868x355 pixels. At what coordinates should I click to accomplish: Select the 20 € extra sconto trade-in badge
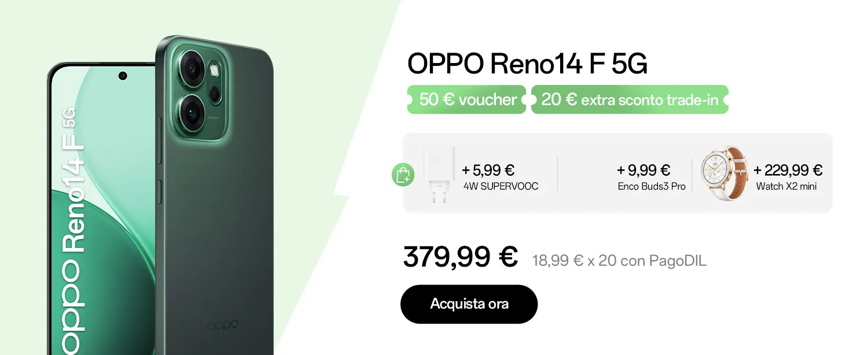(x=630, y=99)
